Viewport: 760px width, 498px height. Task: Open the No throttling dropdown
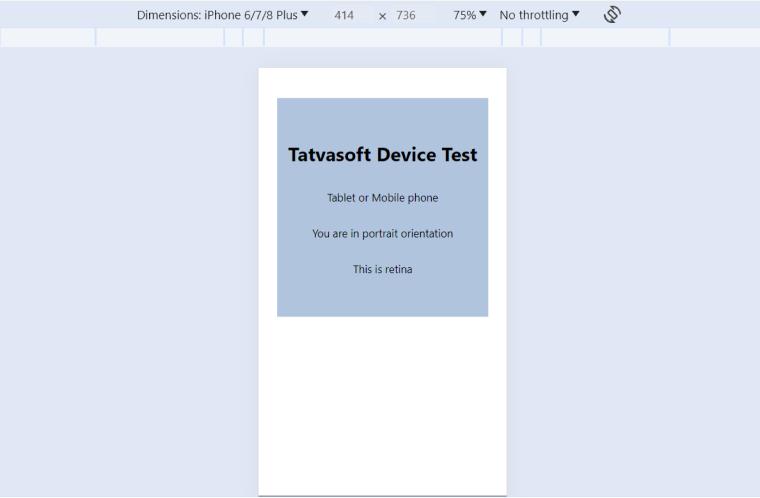tap(539, 15)
